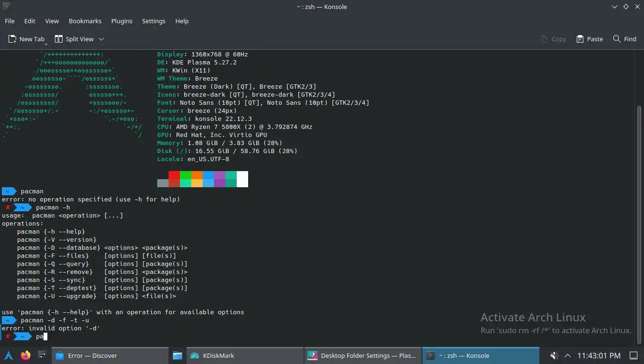Viewport: 644px width, 364px height.
Task: Click the 'pacman -d -f -t -u' command
Action: pos(55,320)
